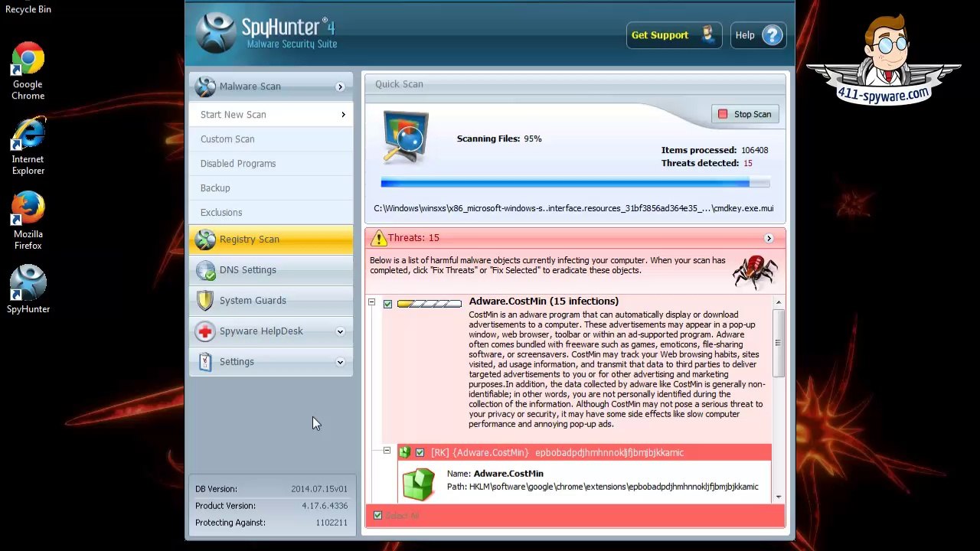Open the Start New Scan submenu arrow
The width and height of the screenshot is (980, 551).
tap(343, 115)
